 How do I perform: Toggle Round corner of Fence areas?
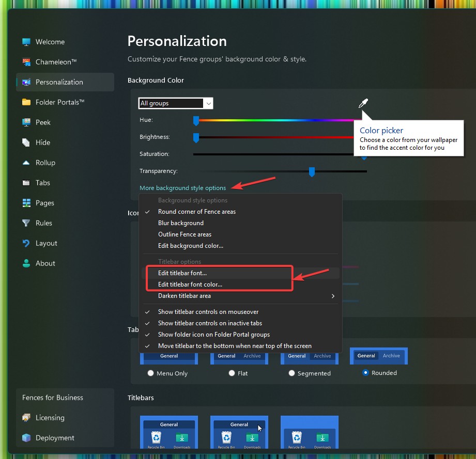[196, 212]
